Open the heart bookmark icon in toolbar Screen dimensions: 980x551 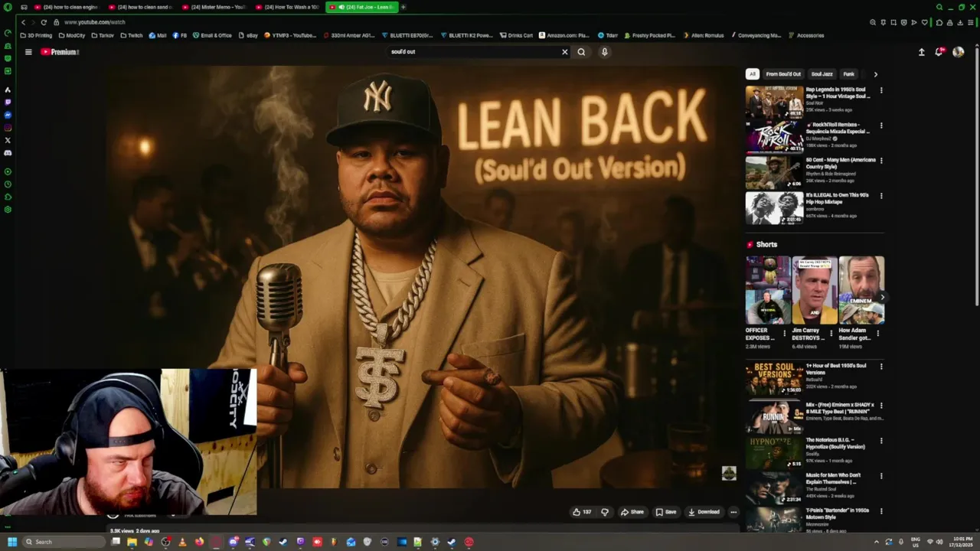coord(924,22)
